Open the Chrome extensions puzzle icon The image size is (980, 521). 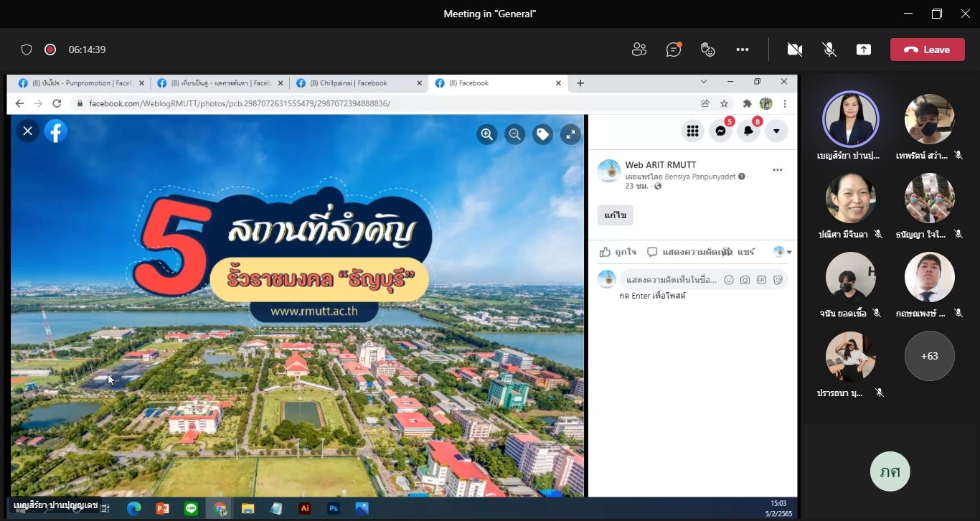(x=747, y=103)
